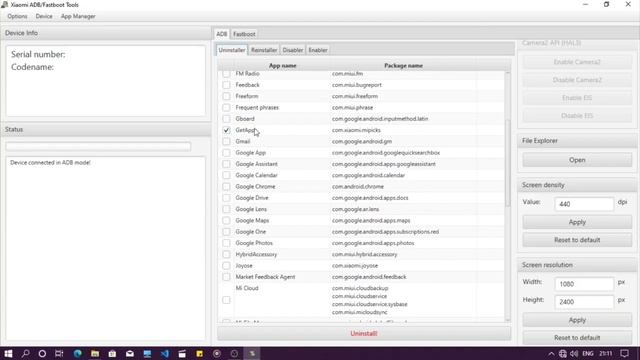Click Enable Camera2 button
The height and width of the screenshot is (360, 640).
coord(577,62)
